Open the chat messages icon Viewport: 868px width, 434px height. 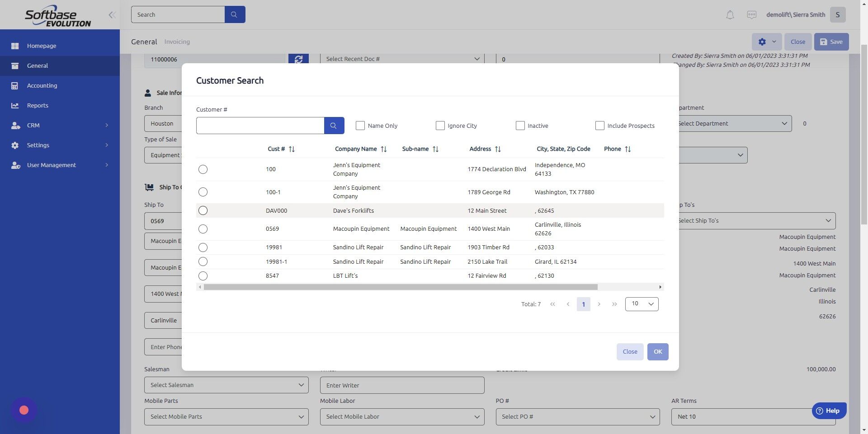(x=751, y=15)
